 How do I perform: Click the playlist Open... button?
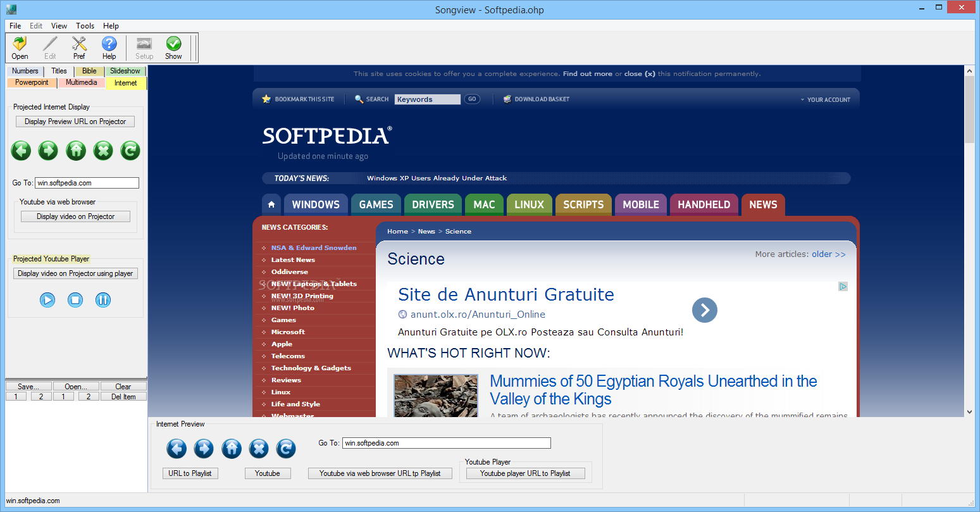pos(75,386)
